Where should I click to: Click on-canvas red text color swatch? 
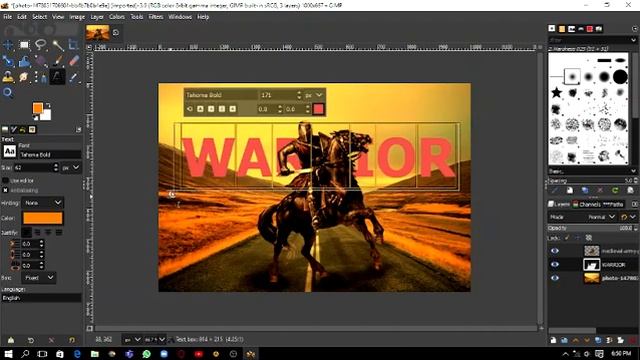pyautogui.click(x=318, y=109)
